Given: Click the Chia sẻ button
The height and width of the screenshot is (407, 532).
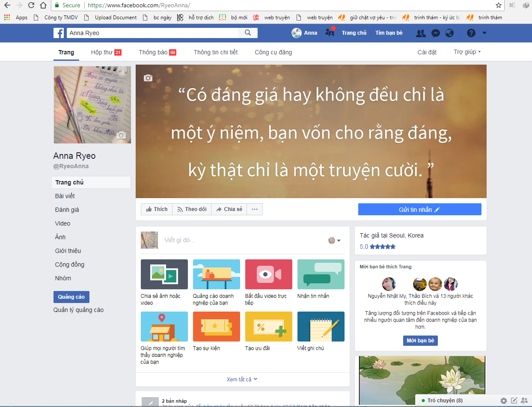Looking at the screenshot, I should [229, 209].
